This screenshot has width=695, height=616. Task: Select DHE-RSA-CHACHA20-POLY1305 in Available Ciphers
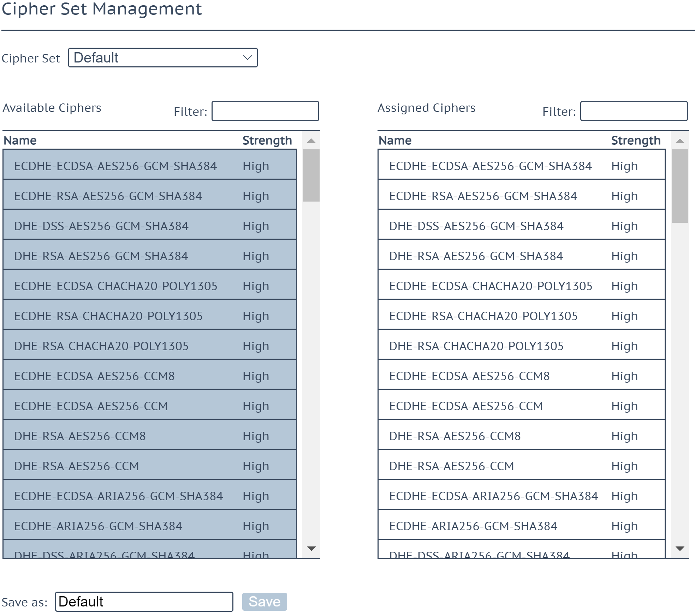[x=150, y=345]
